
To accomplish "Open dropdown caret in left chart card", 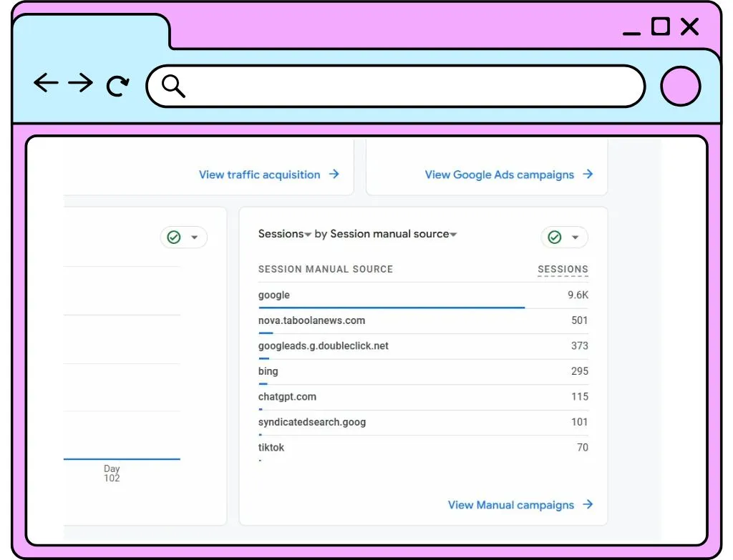I will point(195,237).
